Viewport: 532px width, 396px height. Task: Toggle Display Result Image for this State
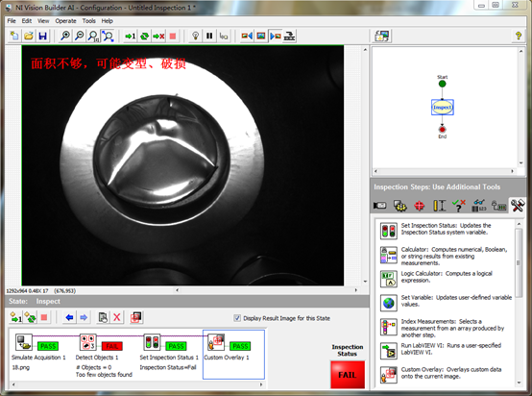[237, 318]
